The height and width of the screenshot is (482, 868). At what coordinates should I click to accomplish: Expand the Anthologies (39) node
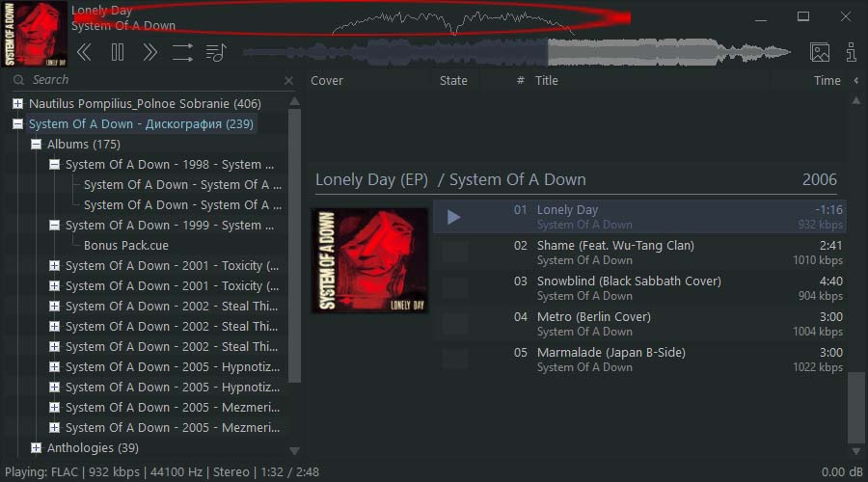coord(36,447)
